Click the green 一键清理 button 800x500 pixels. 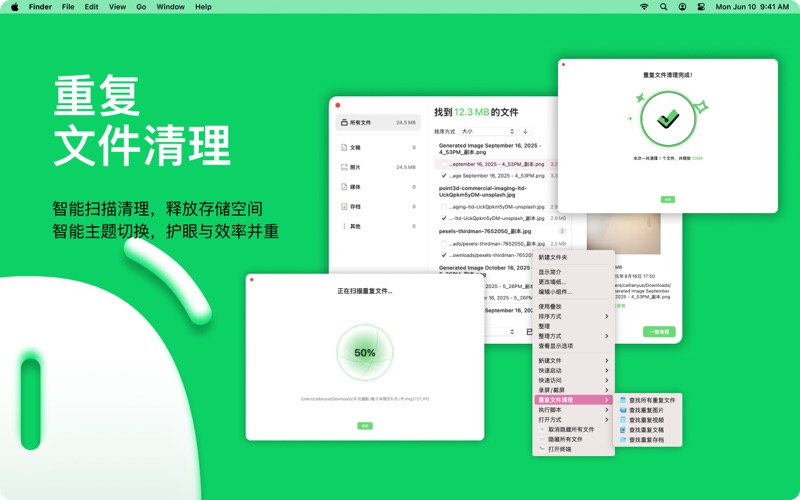pos(659,332)
